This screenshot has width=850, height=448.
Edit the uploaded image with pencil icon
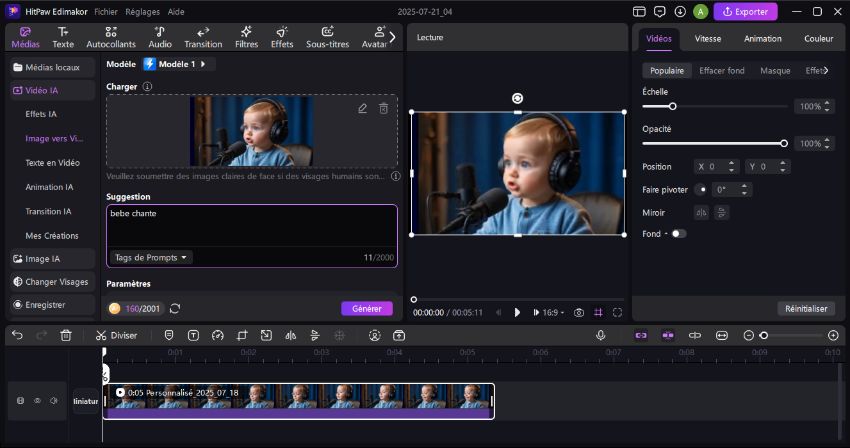click(x=363, y=108)
